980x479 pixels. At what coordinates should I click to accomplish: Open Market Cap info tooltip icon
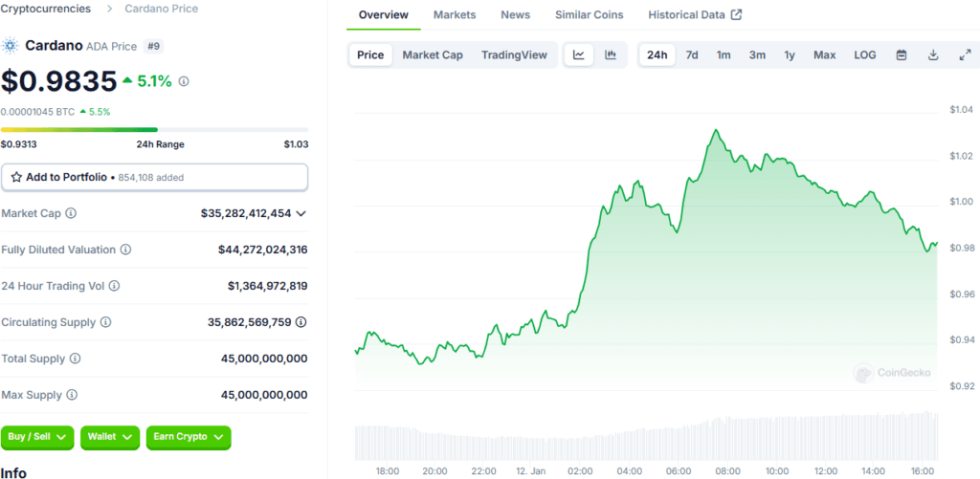71,213
